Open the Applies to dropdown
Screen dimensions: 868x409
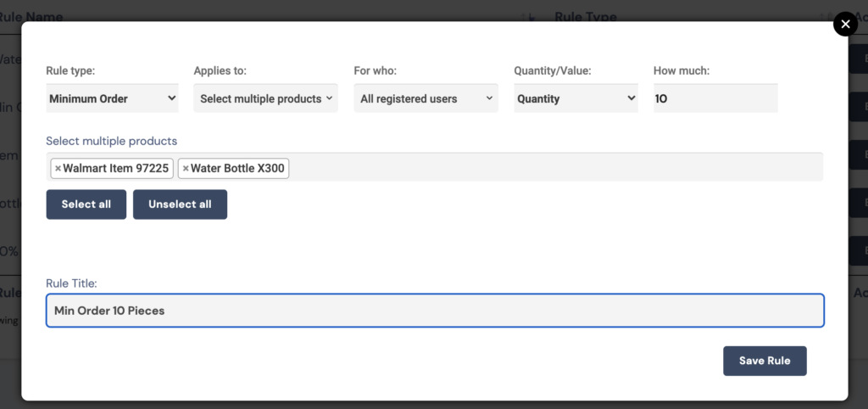click(x=265, y=98)
